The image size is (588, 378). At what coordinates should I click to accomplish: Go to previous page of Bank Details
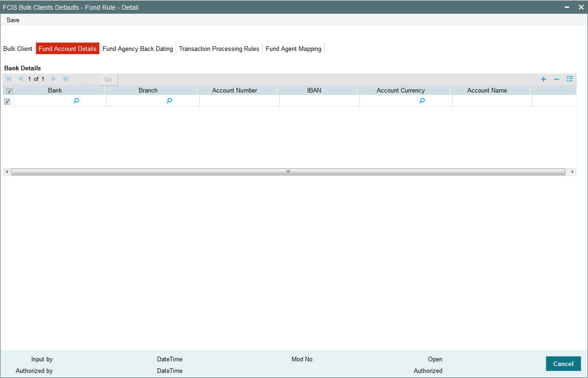pos(20,79)
